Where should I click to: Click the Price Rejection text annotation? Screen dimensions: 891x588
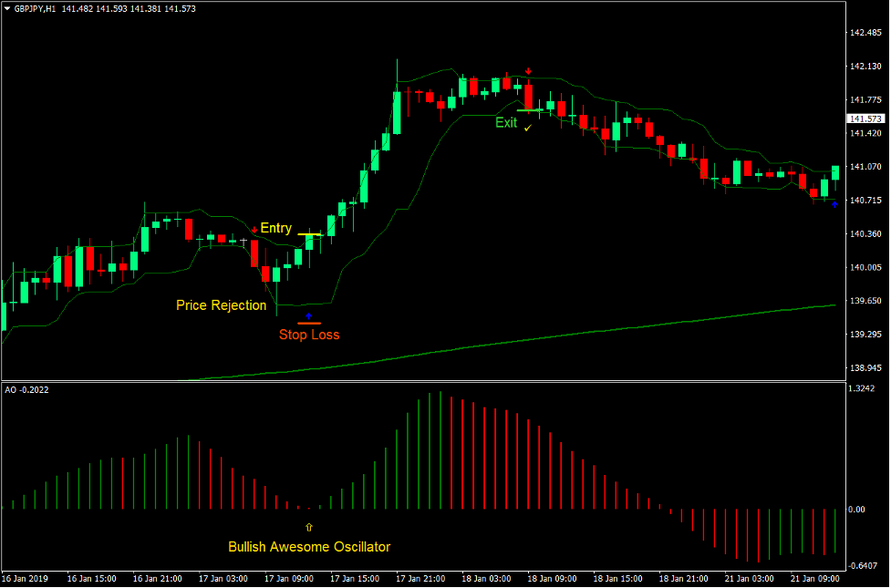[222, 305]
